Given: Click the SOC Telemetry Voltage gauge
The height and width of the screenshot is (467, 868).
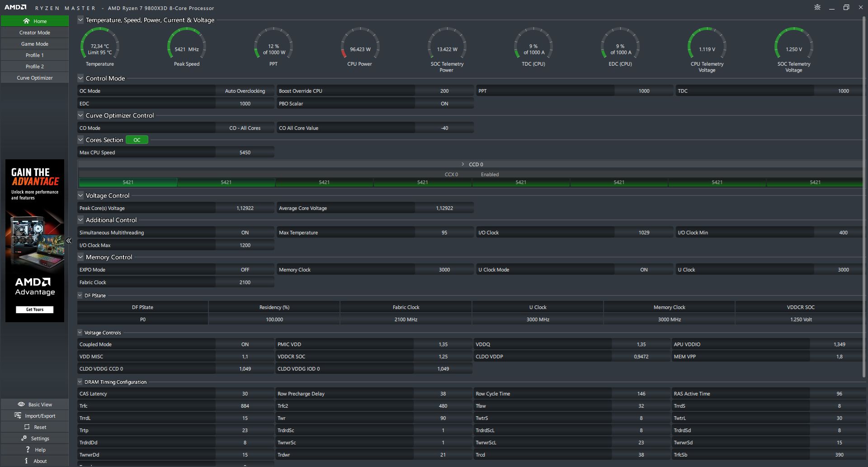Looking at the screenshot, I should click(794, 49).
